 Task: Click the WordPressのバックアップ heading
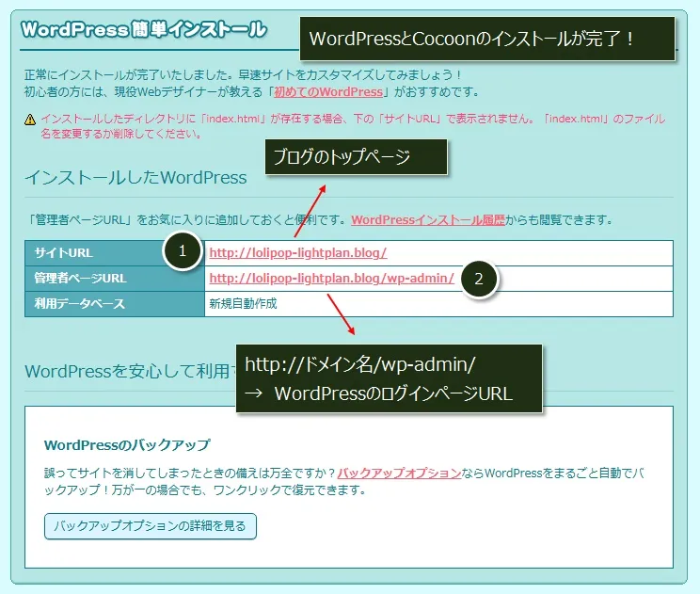click(x=127, y=445)
